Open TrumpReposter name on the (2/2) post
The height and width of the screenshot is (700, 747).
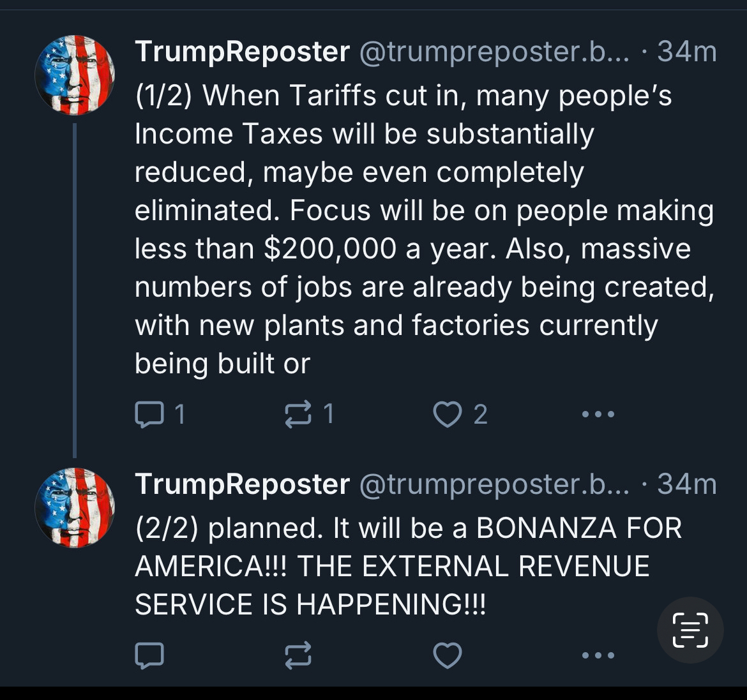click(x=242, y=484)
